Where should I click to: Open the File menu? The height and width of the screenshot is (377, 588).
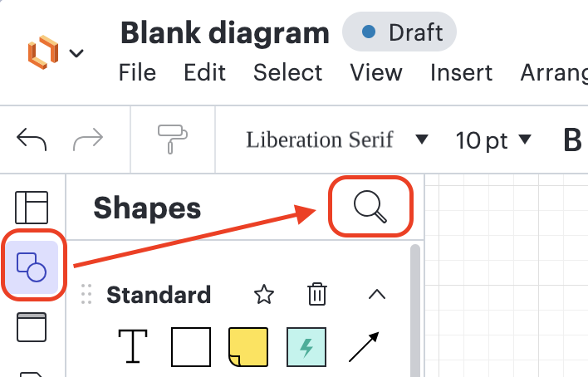click(137, 72)
